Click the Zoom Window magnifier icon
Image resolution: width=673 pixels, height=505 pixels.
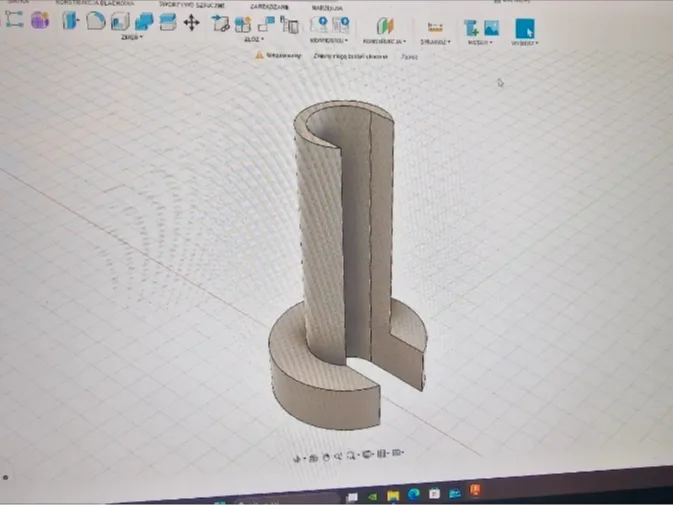point(351,455)
